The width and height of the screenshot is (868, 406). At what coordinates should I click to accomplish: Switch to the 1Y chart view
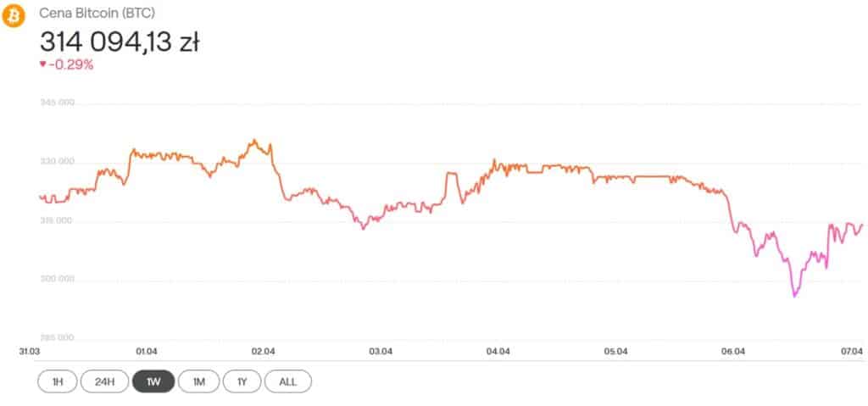pos(242,381)
